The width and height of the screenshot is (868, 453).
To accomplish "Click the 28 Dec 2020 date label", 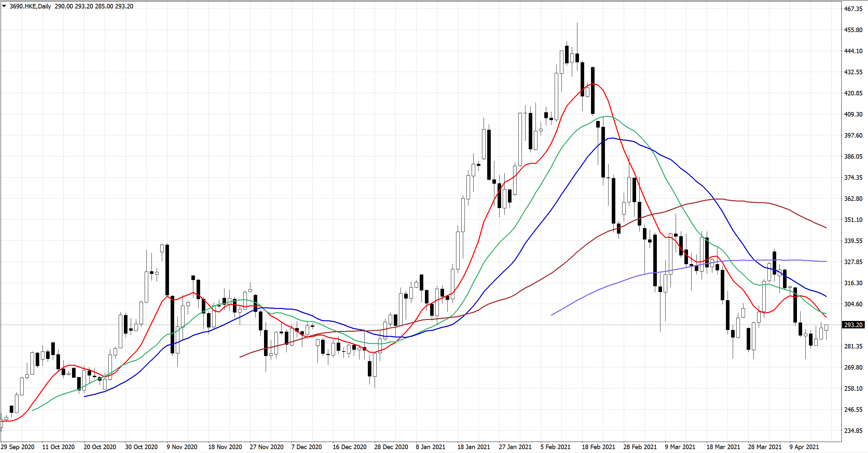I will (x=391, y=447).
